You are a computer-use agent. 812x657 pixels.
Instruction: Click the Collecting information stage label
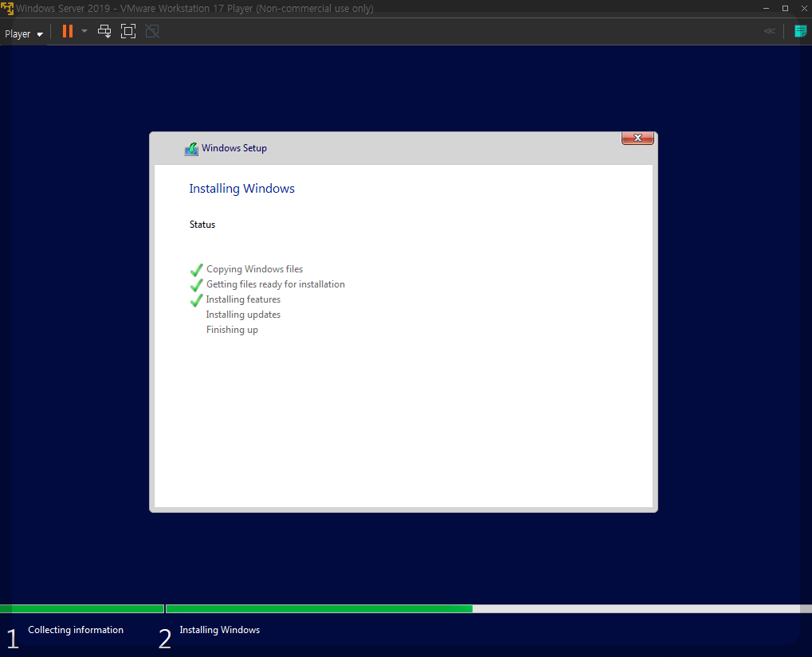coord(76,630)
